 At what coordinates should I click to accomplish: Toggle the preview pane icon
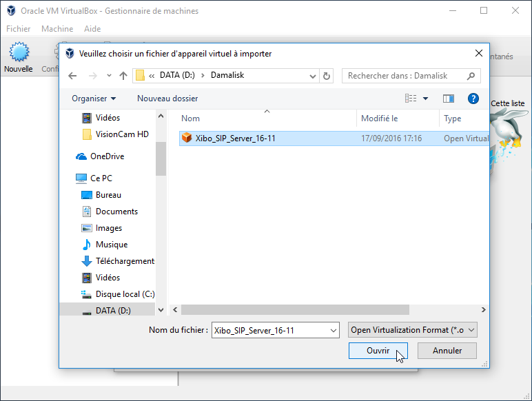[449, 99]
